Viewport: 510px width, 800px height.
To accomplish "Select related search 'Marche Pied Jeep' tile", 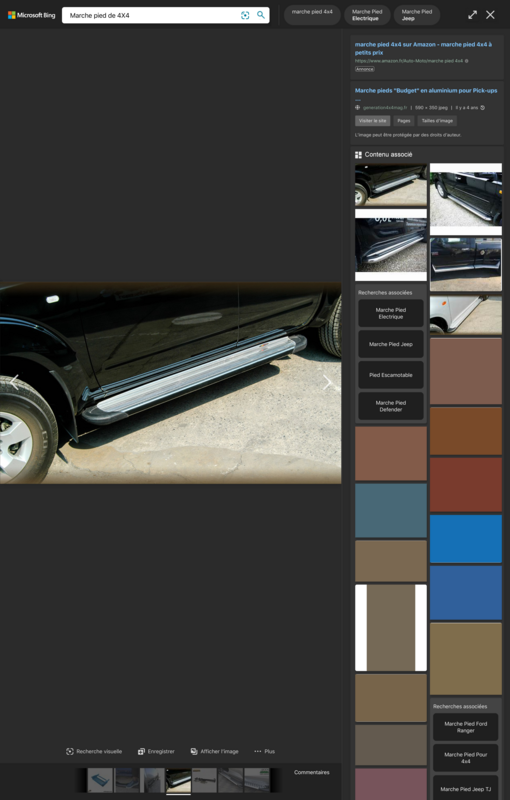I will click(x=391, y=344).
